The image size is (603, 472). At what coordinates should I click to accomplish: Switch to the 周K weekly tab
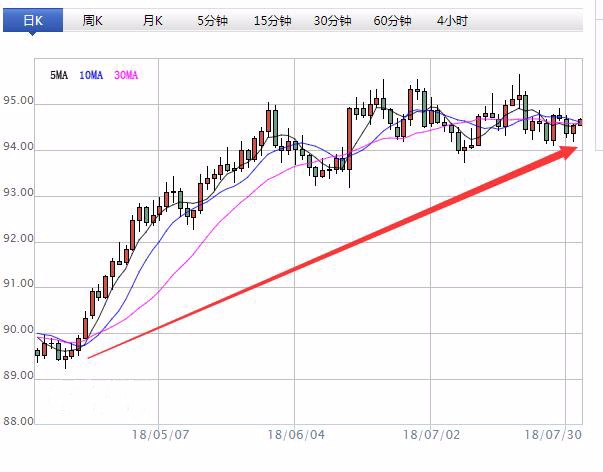click(x=93, y=20)
